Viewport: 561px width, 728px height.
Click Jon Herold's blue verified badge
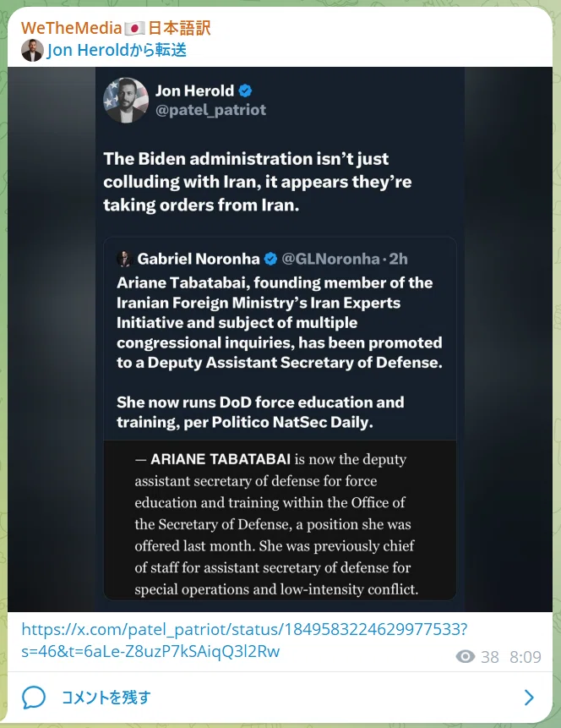click(x=246, y=90)
